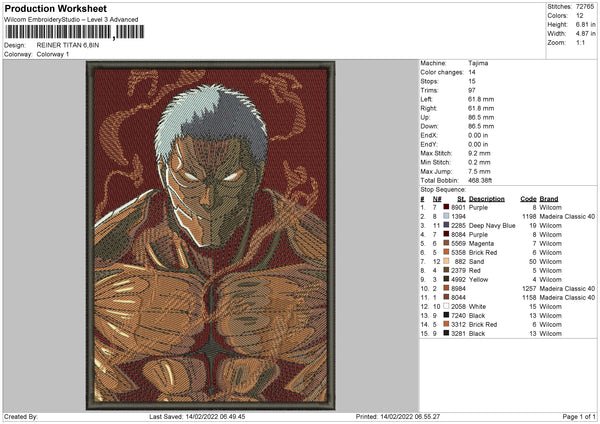The image size is (600, 424).
Task: Click the Brick Red 3312 row swatch
Action: point(446,324)
